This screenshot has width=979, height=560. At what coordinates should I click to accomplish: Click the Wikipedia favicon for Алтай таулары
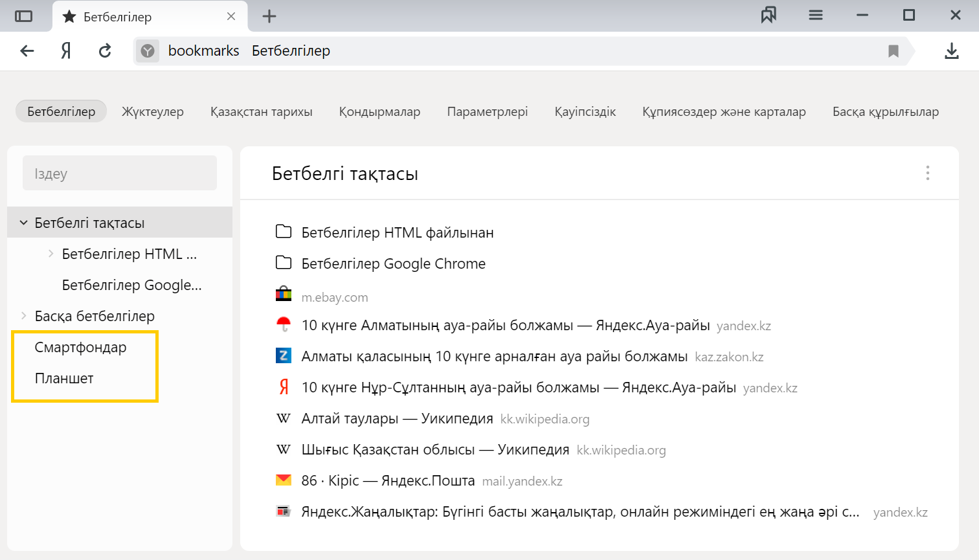pos(284,418)
